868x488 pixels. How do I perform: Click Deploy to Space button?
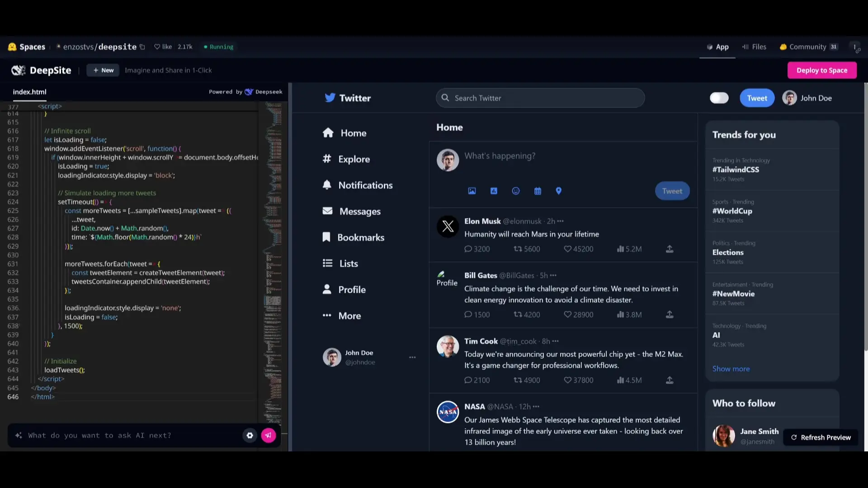pyautogui.click(x=822, y=70)
